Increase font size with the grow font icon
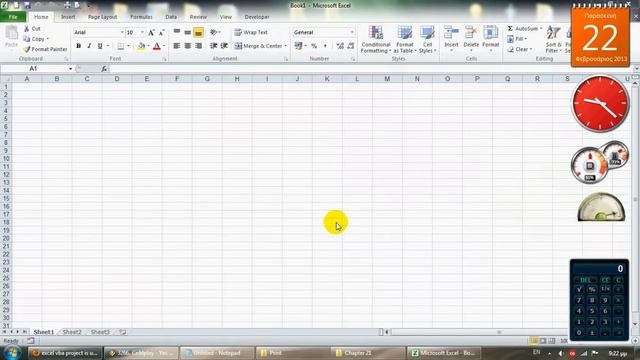Viewport: 640px width, 360px height. point(151,32)
